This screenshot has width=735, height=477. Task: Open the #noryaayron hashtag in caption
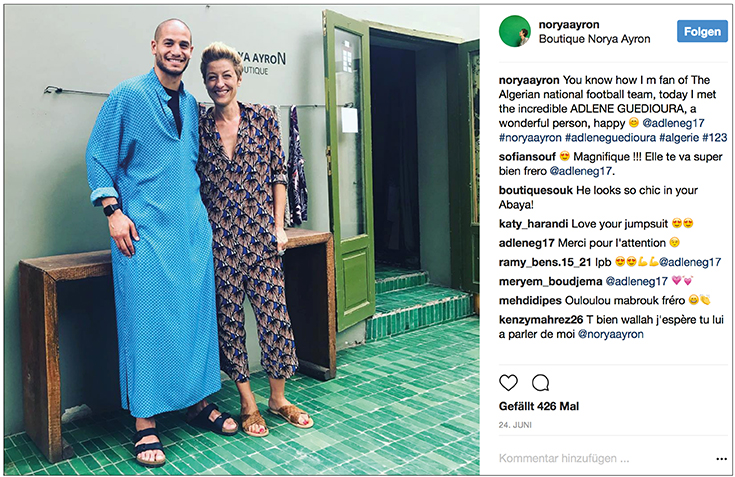[x=530, y=138]
